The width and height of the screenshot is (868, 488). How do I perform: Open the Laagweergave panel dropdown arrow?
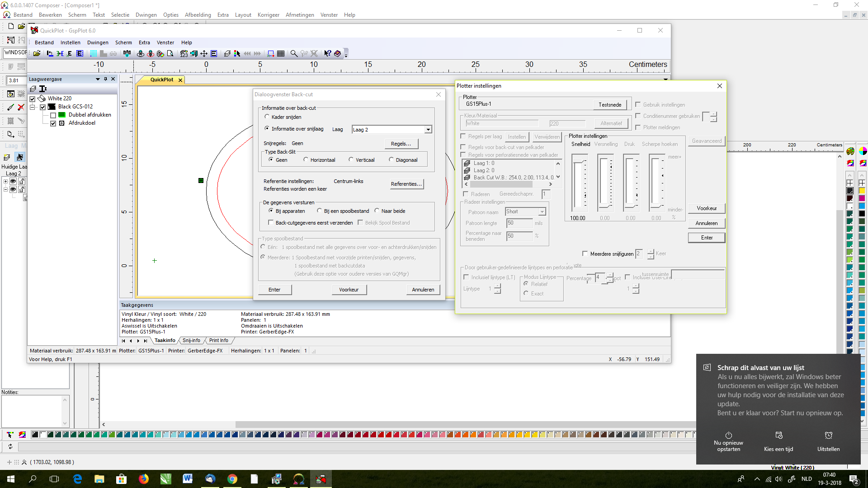[x=98, y=79]
